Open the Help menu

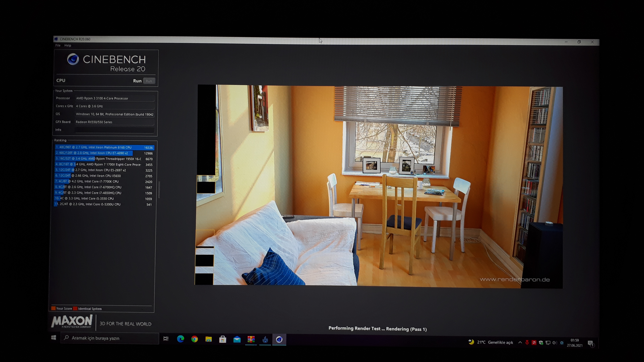(x=68, y=46)
